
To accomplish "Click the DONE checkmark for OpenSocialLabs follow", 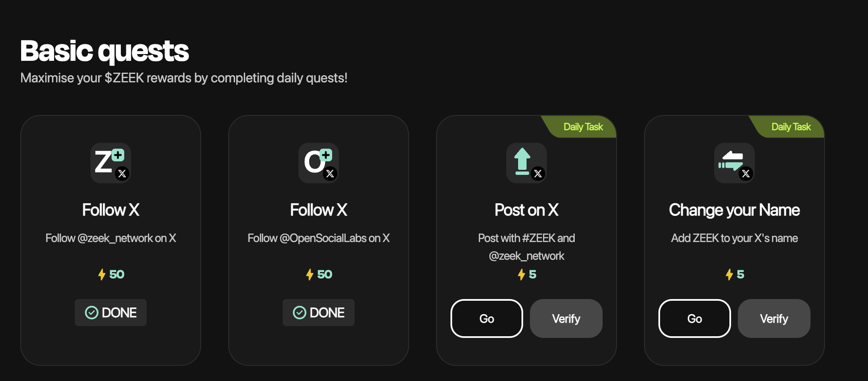I will [300, 313].
